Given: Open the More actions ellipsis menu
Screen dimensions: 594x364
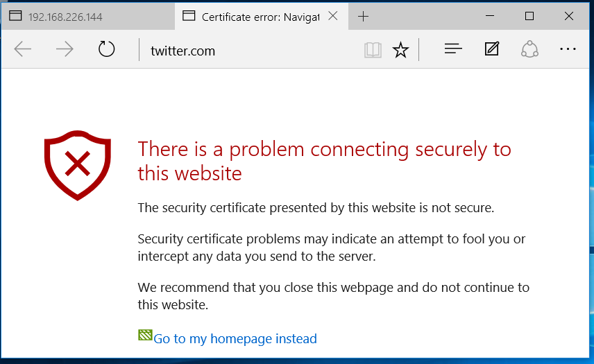Looking at the screenshot, I should pyautogui.click(x=568, y=49).
